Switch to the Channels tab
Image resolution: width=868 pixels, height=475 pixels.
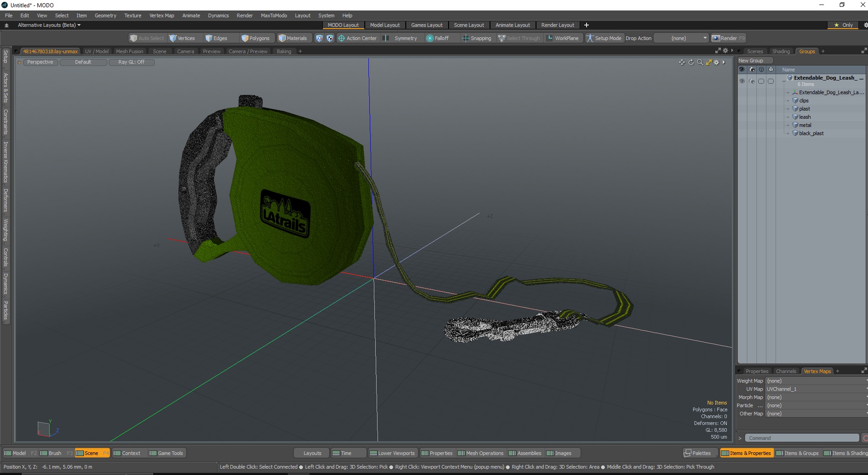[x=786, y=371]
